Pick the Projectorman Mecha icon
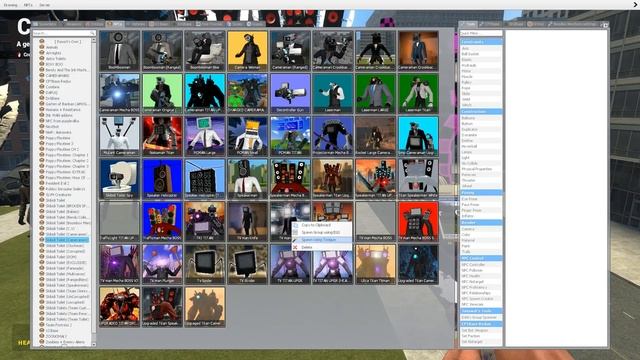640x360 pixels. (x=333, y=136)
